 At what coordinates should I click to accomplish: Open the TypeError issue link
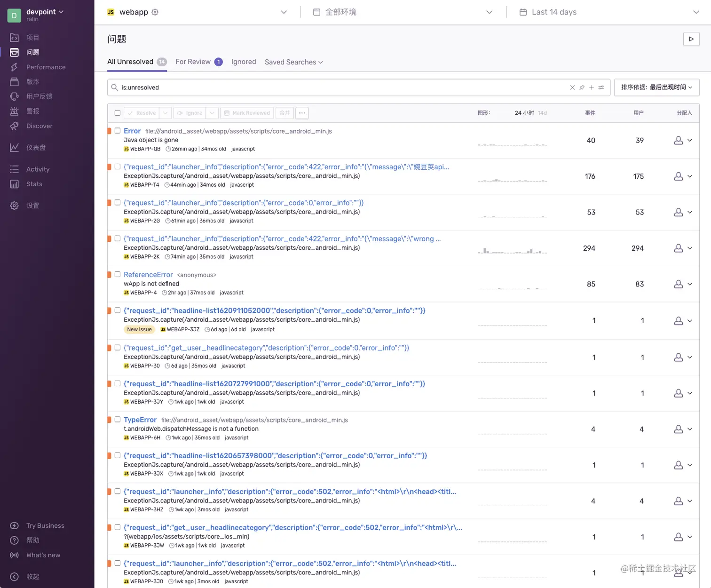click(x=140, y=420)
